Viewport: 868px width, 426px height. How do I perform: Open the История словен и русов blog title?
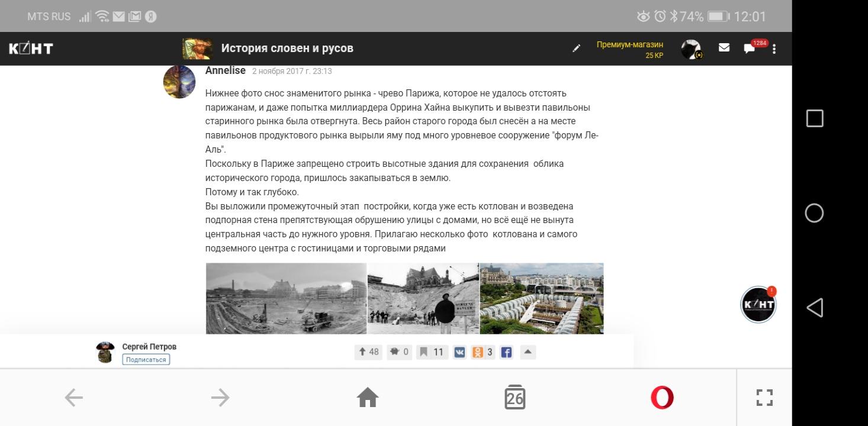pyautogui.click(x=287, y=49)
